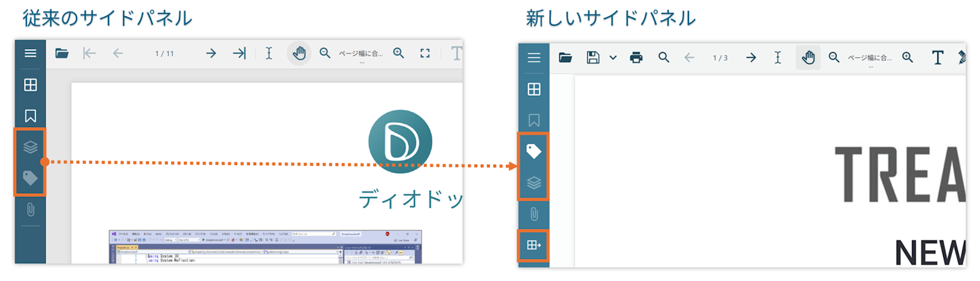980x281 pixels.
Task: Zoom out in the right viewer
Action: tap(834, 58)
